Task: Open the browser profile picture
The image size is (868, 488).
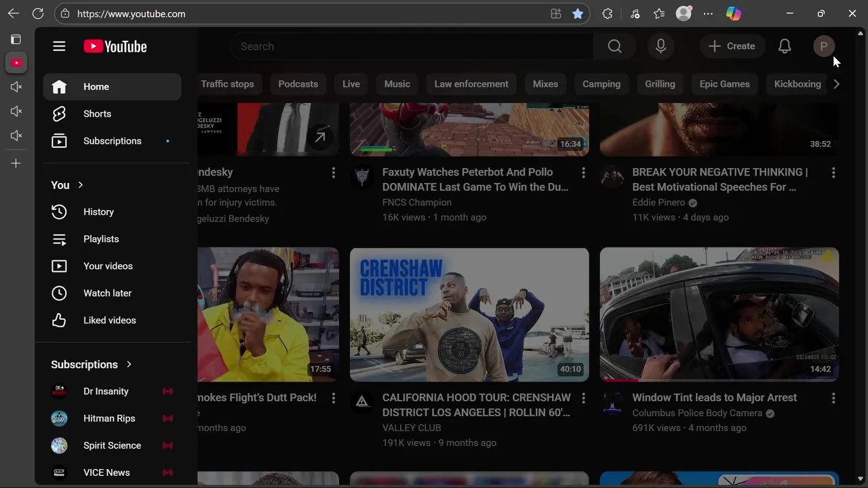Action: (x=684, y=14)
